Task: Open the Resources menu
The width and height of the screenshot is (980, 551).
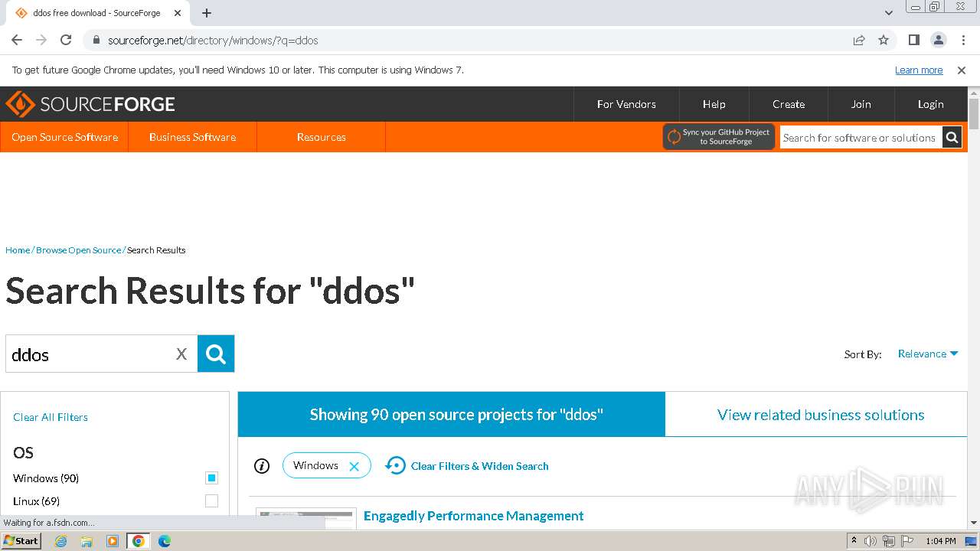Action: [321, 137]
